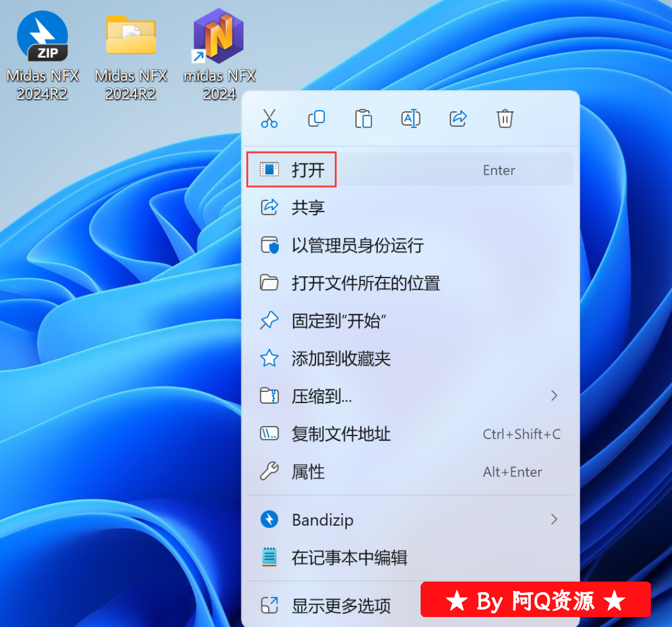Select the midas NFX 2024 shortcut icon
The image size is (672, 627).
(x=219, y=55)
